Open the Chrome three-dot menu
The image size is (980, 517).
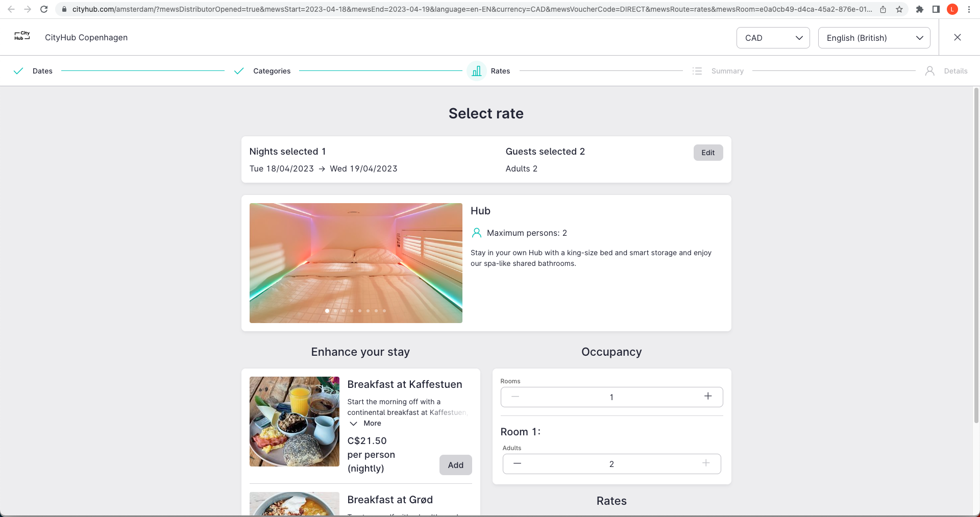pyautogui.click(x=969, y=9)
